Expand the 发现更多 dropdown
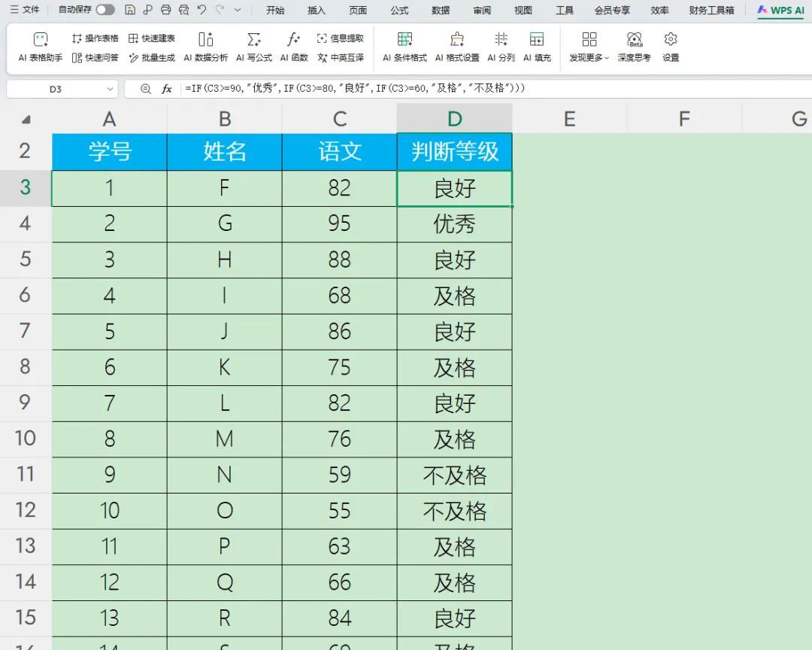 [x=589, y=47]
